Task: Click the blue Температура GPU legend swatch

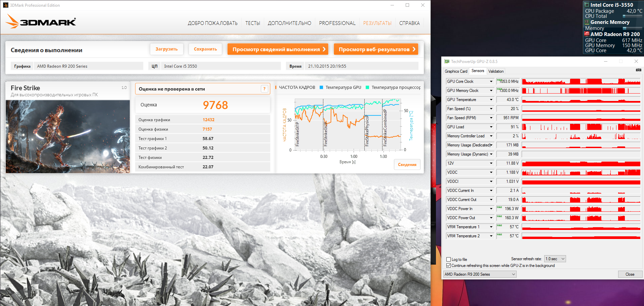Action: pyautogui.click(x=321, y=88)
